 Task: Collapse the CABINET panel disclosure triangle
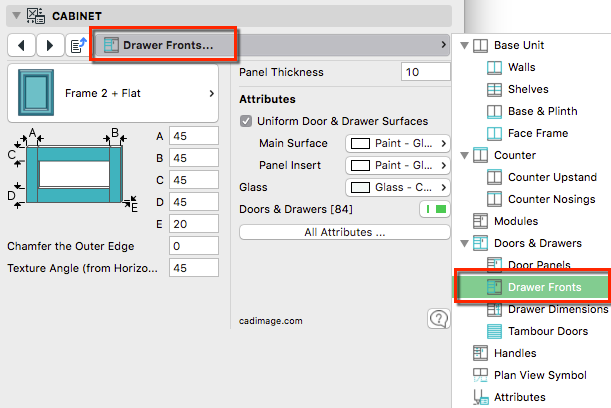click(14, 16)
